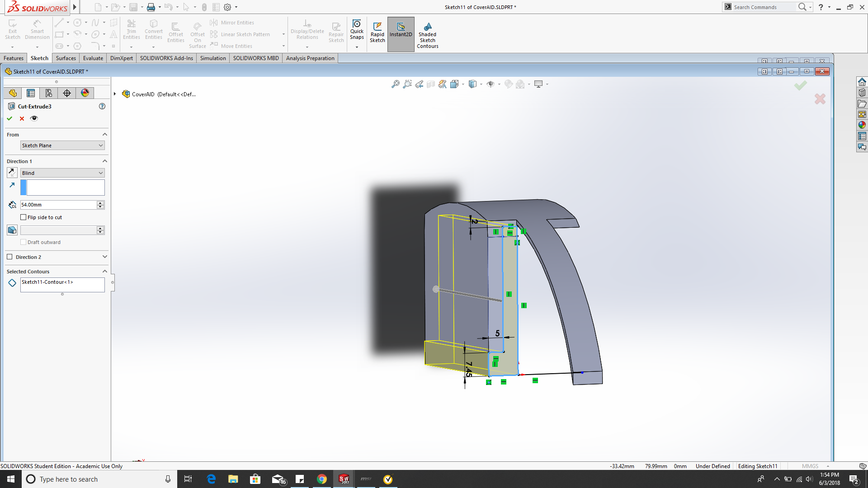Click the Previous View icon

419,84
